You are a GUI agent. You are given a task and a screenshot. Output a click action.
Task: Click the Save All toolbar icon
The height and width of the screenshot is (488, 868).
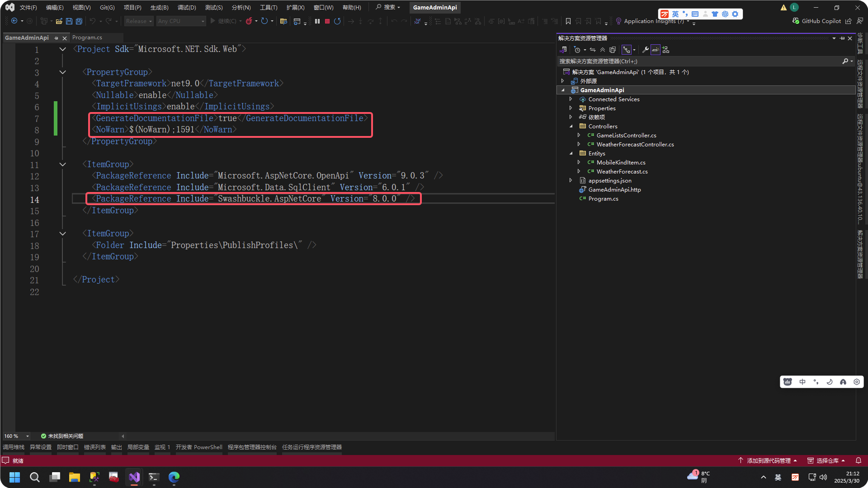pyautogui.click(x=79, y=21)
